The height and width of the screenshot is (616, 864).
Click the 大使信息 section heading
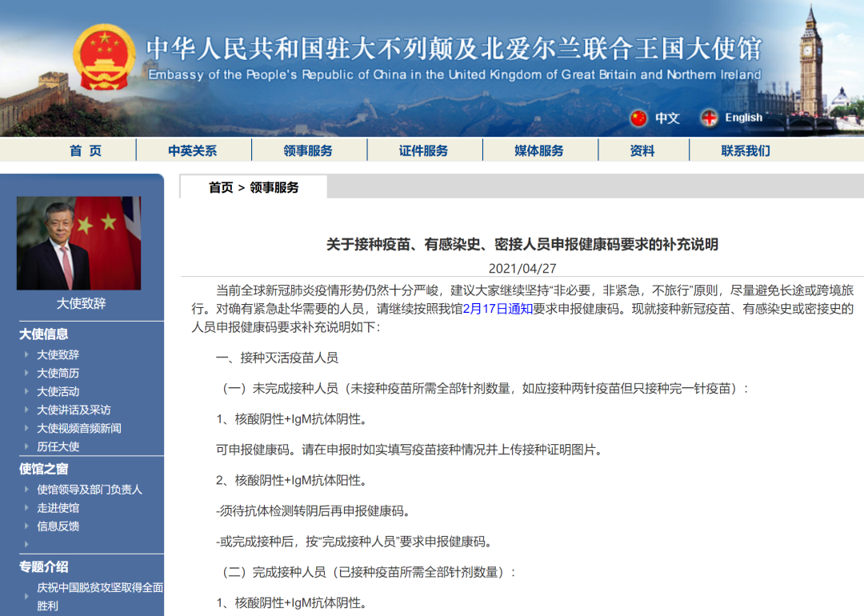[43, 334]
